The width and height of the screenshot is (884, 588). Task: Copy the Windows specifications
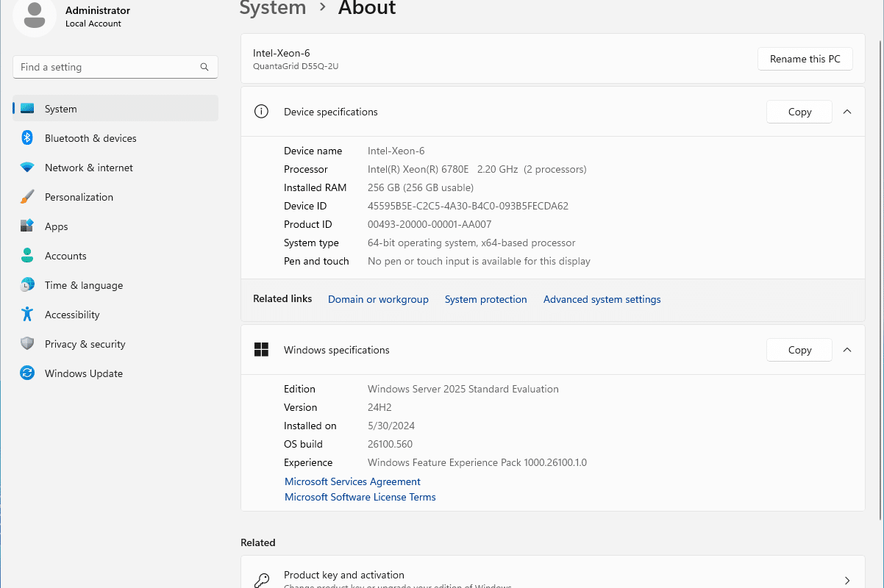(x=799, y=350)
